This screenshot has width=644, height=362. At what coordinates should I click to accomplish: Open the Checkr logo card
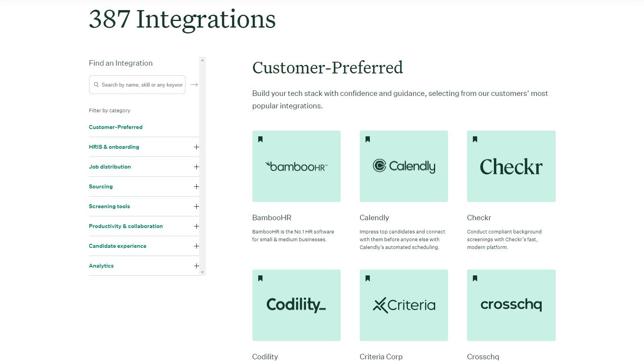click(511, 166)
